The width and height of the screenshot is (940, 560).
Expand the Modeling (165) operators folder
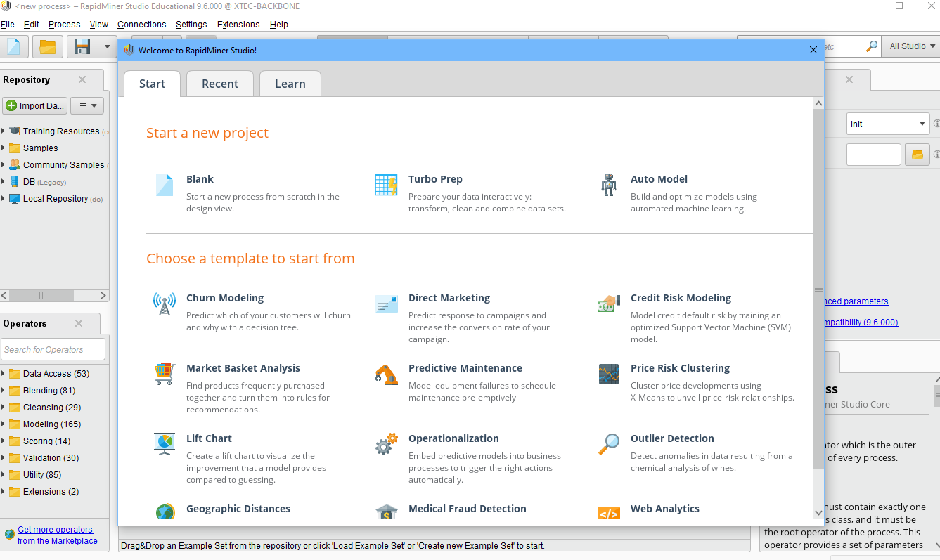[x=3, y=424]
